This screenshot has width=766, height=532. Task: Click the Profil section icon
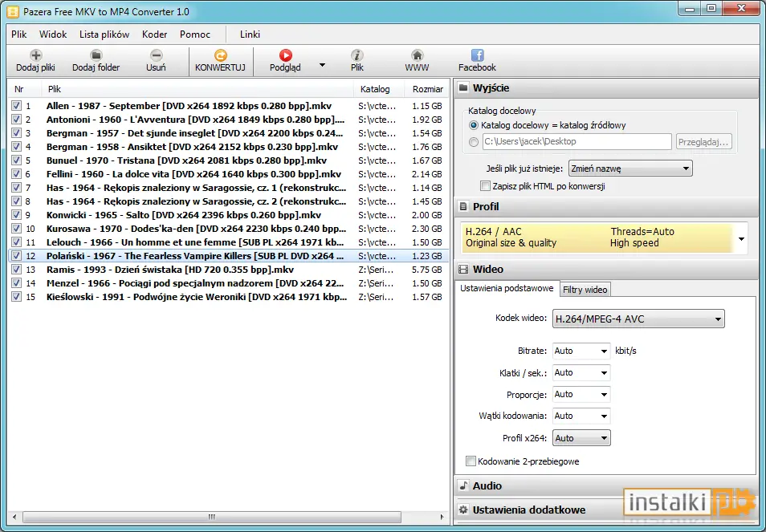(x=463, y=206)
